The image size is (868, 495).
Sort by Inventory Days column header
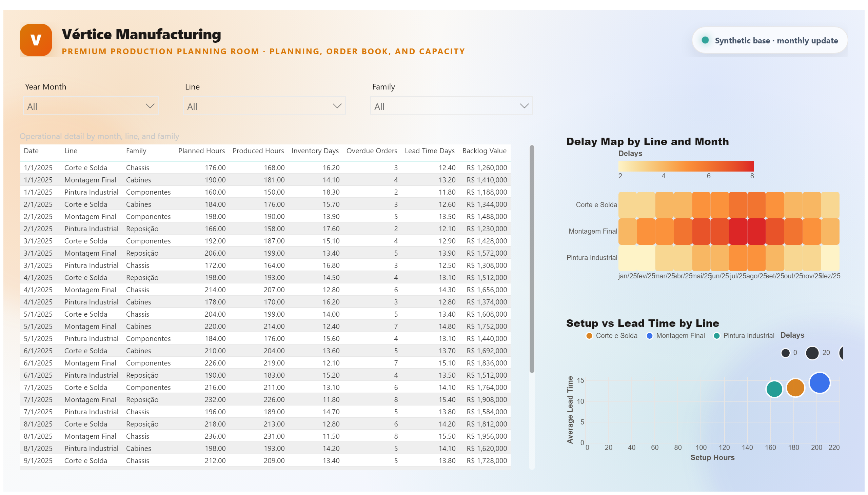click(x=315, y=151)
